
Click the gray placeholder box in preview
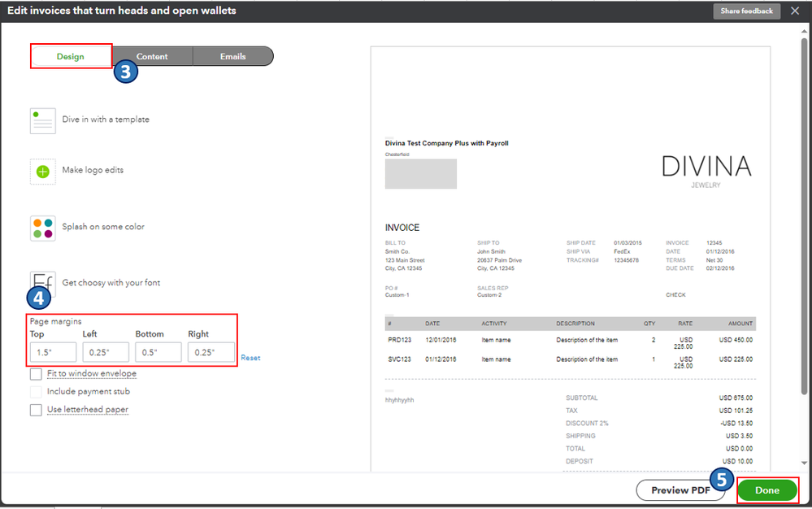(x=420, y=174)
